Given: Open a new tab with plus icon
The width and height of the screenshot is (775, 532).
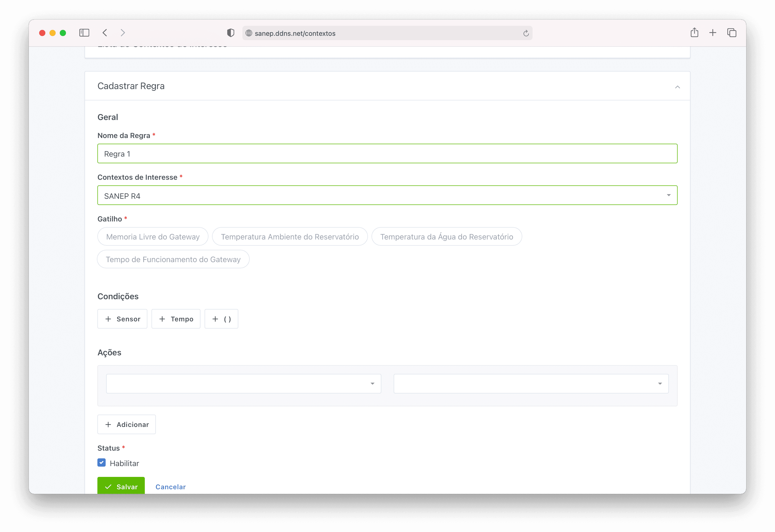Looking at the screenshot, I should click(713, 33).
